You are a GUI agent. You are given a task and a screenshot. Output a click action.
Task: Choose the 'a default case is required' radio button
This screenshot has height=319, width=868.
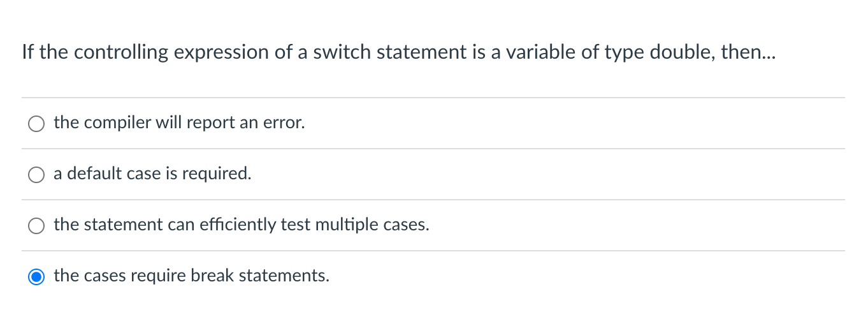coord(36,175)
